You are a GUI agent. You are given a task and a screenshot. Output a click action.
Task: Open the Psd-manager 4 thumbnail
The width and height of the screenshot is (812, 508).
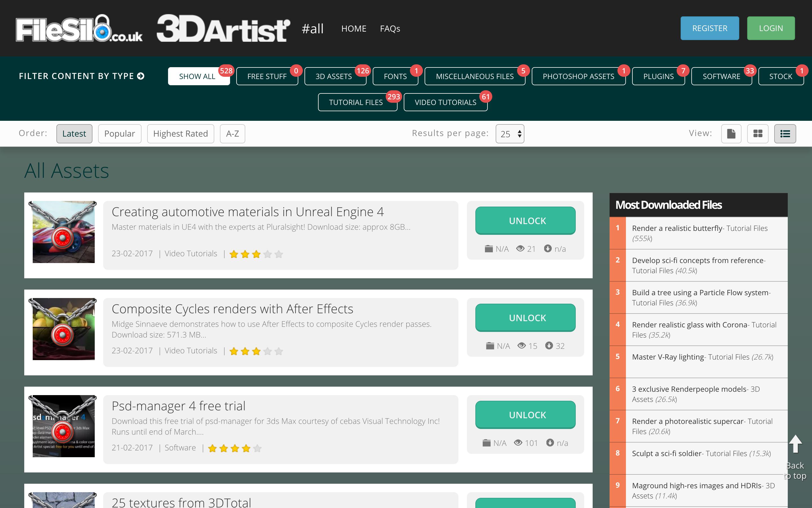(x=63, y=426)
